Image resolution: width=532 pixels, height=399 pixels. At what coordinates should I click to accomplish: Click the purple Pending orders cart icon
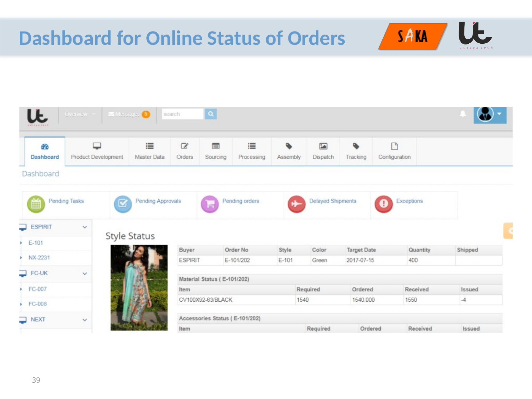click(210, 204)
